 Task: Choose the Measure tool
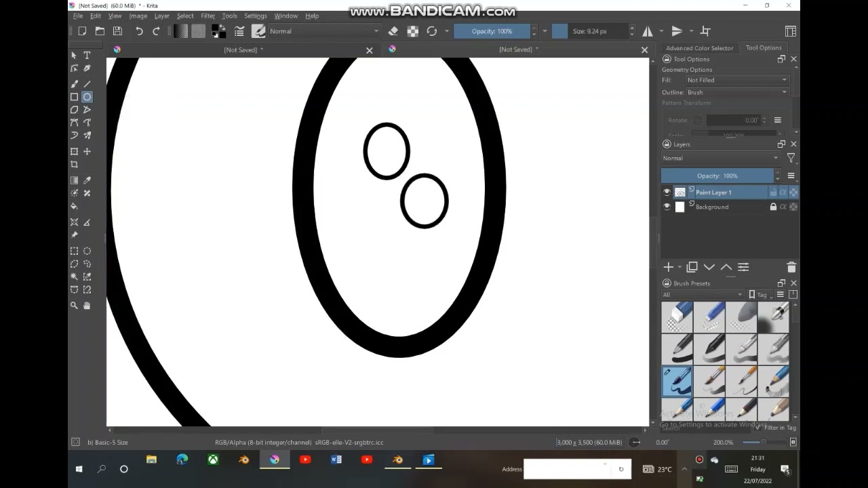click(87, 222)
